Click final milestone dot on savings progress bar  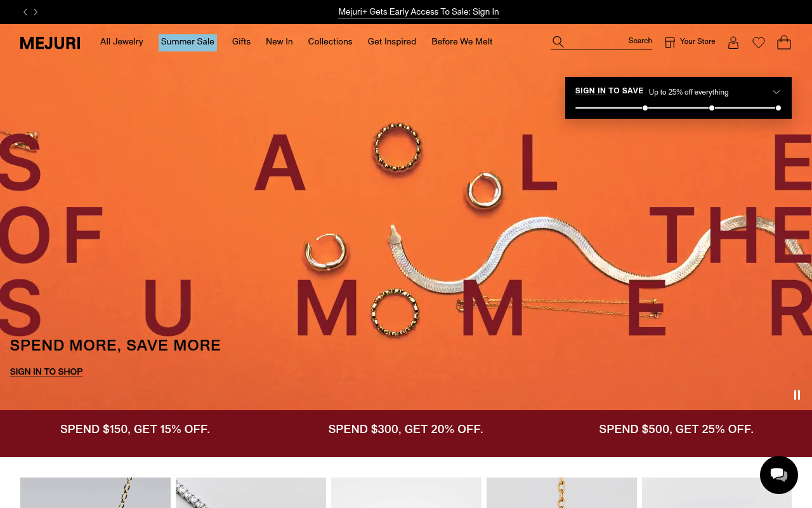coord(778,108)
